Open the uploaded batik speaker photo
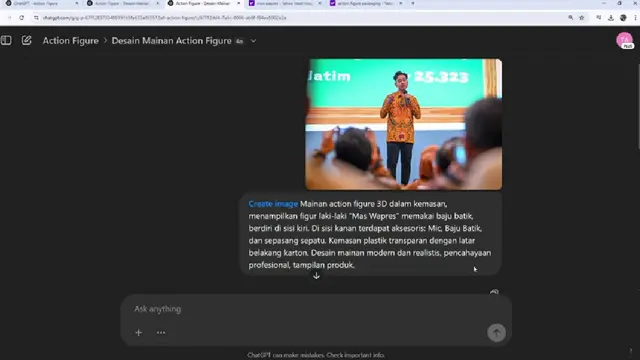Viewport: 640px width, 360px height. click(404, 124)
